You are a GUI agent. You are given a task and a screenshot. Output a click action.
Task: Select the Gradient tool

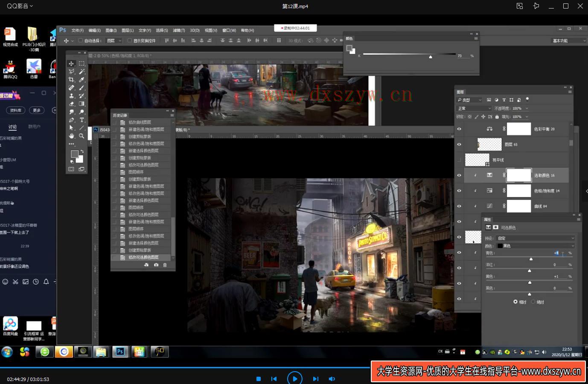point(82,104)
